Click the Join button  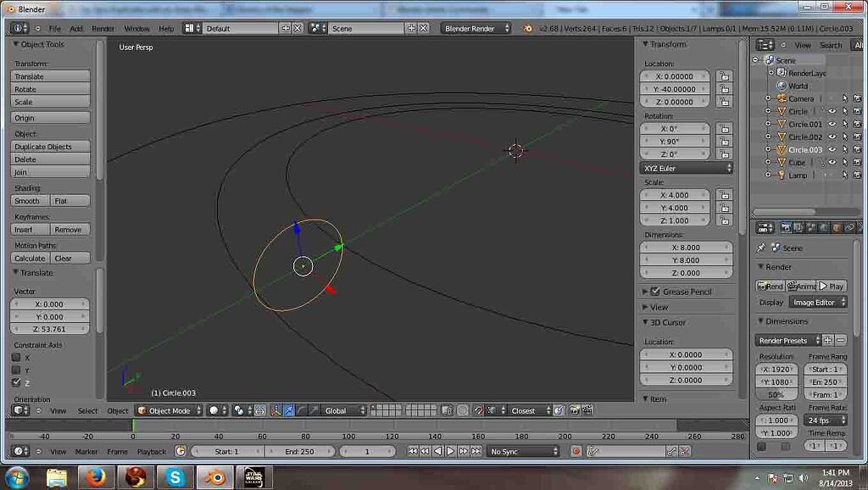[50, 172]
